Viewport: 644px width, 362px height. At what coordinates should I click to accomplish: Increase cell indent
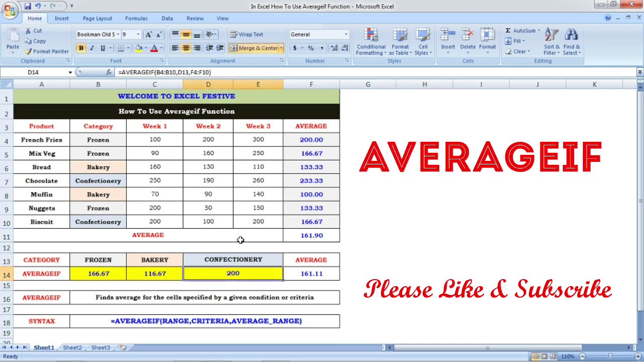tap(220, 48)
